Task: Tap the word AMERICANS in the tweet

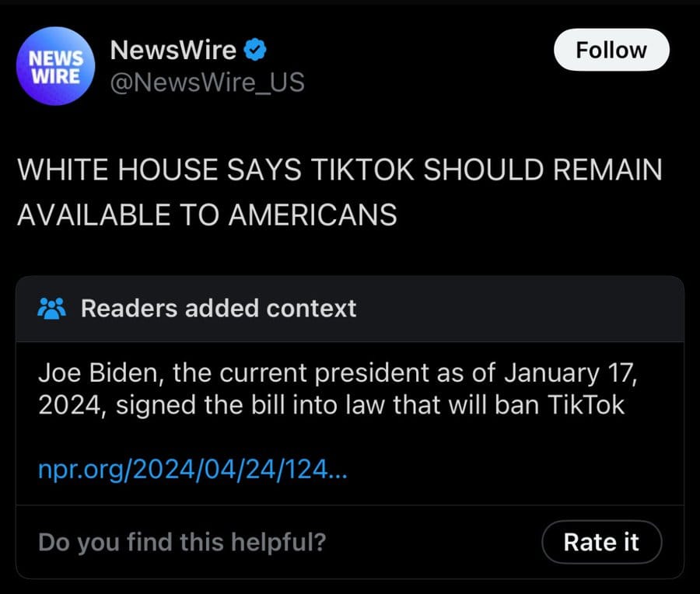Action: pyautogui.click(x=313, y=215)
